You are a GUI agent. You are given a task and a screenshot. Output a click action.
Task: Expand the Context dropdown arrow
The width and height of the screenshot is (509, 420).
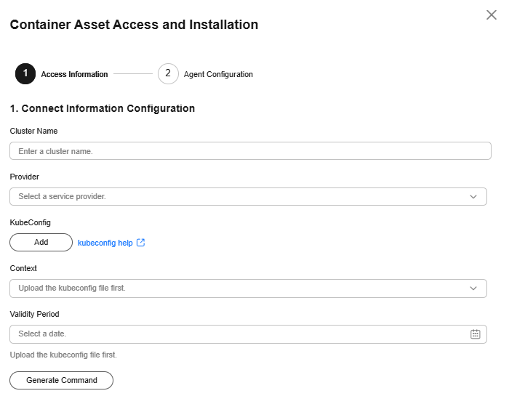[x=473, y=288]
